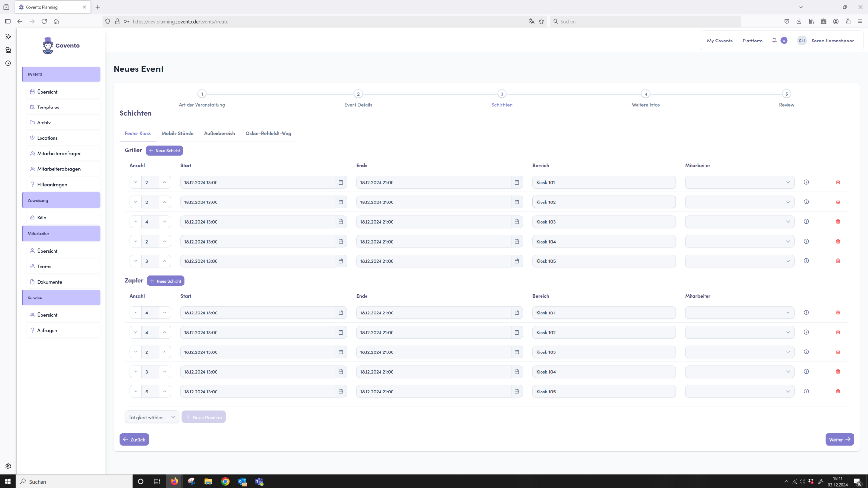Image resolution: width=868 pixels, height=488 pixels.
Task: Delete the Zapfer Kiosk 104 shift row
Action: [x=838, y=372]
